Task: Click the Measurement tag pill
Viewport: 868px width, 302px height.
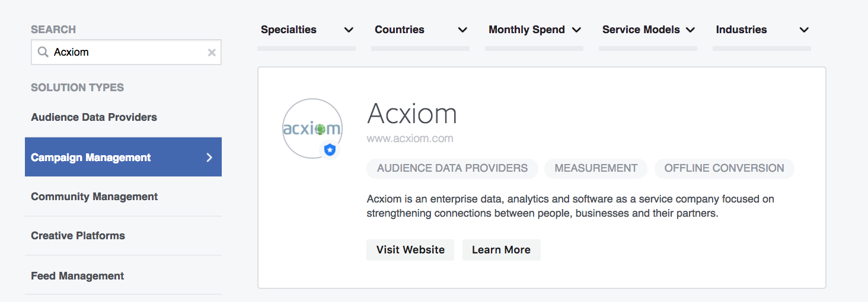Action: pos(596,168)
